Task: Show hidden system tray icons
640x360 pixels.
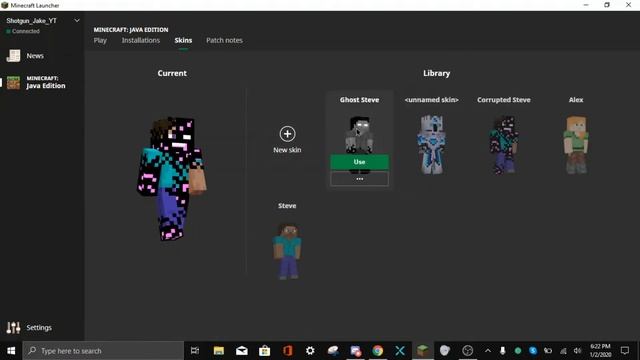Action: [x=488, y=351]
